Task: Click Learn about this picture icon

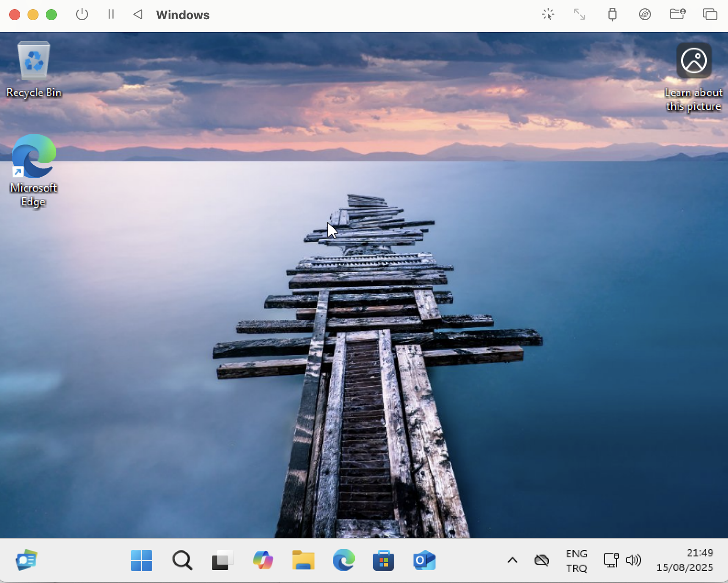Action: coord(694,61)
